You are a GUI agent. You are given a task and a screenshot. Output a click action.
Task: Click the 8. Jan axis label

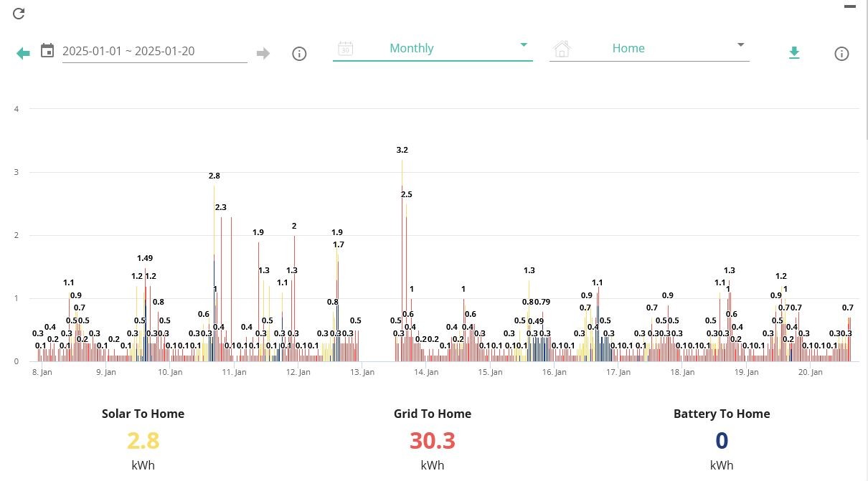pos(42,372)
